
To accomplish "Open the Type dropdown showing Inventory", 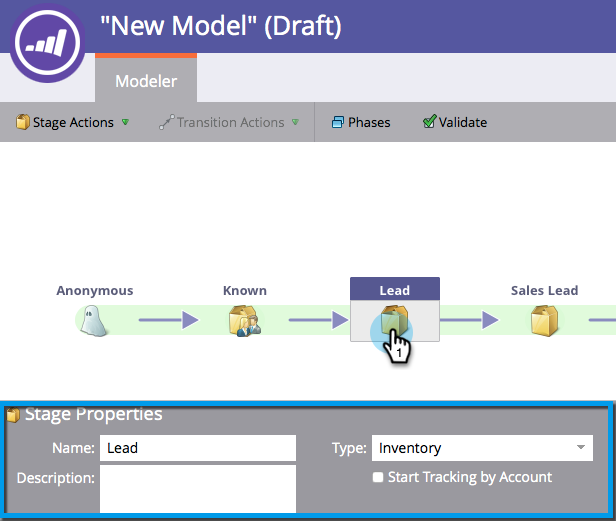I will click(x=482, y=448).
